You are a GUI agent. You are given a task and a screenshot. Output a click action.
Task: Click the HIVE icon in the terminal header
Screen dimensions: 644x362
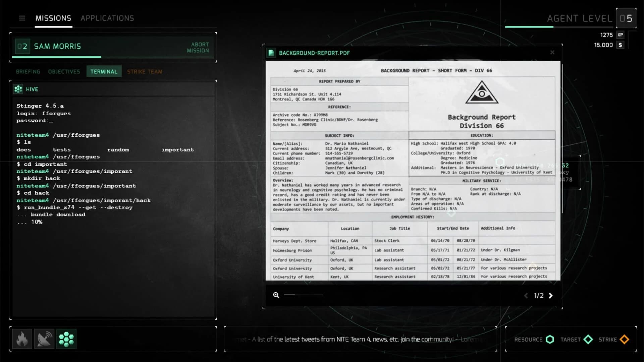coord(18,89)
